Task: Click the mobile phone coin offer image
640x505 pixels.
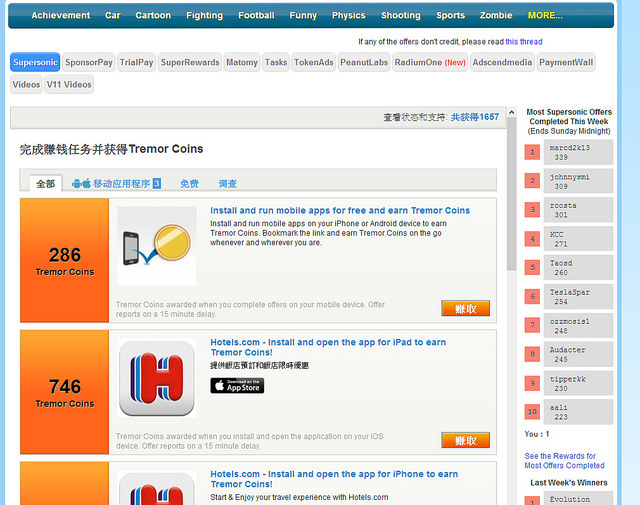Action: [156, 246]
